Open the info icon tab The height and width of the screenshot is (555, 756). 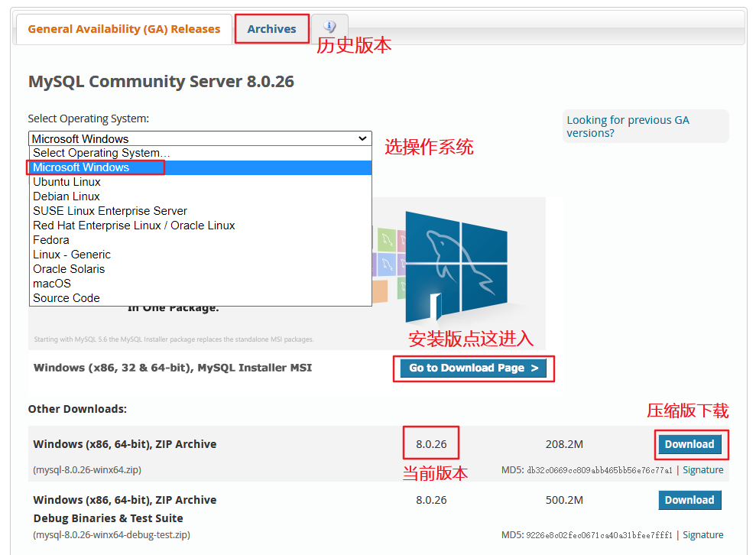(x=329, y=28)
